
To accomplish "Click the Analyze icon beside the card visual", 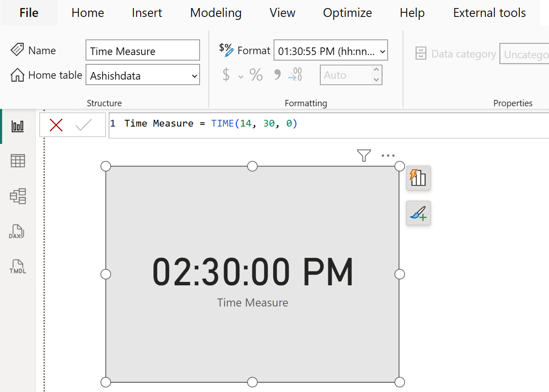I will coord(418,178).
